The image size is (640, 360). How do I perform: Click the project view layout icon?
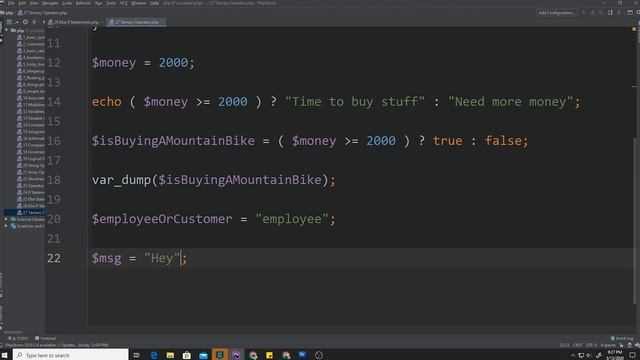pyautogui.click(x=9, y=22)
